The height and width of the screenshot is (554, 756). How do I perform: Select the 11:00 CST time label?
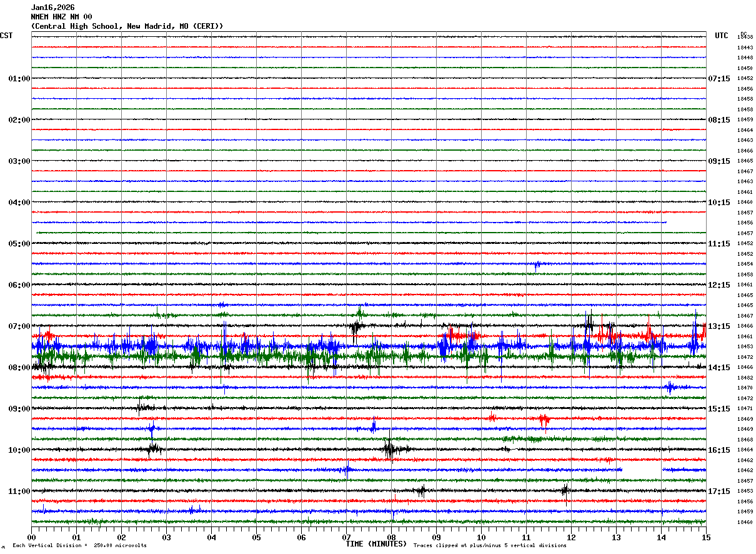coord(19,491)
